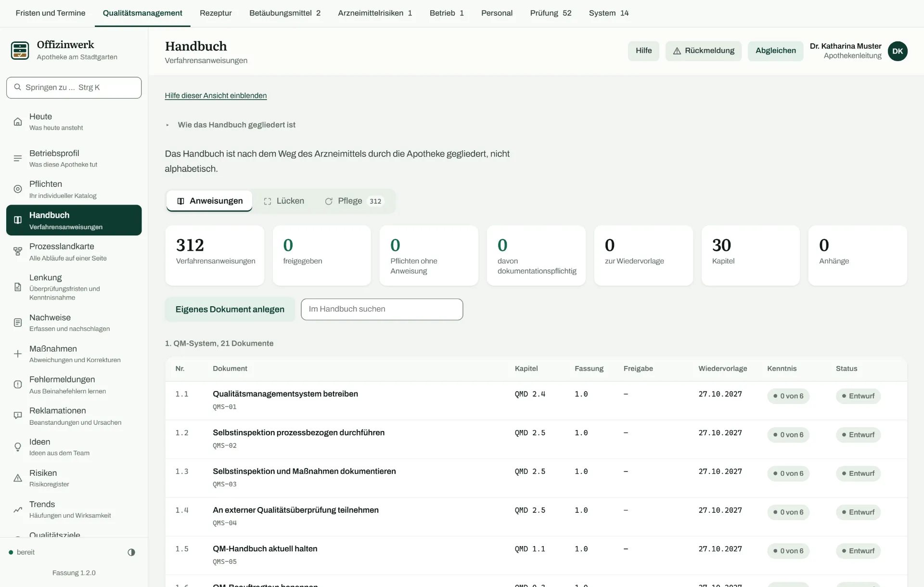Open 'Selbstinspektion prozessbezogen durchführen' document
This screenshot has height=587, width=924.
click(299, 432)
